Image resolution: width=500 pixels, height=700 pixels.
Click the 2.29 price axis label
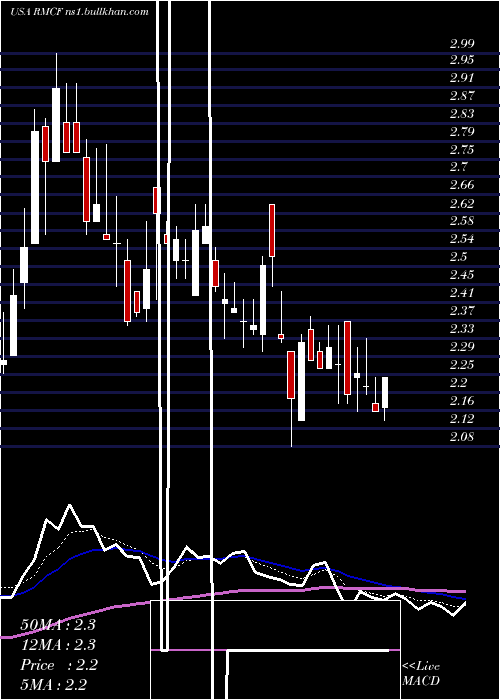tap(462, 346)
